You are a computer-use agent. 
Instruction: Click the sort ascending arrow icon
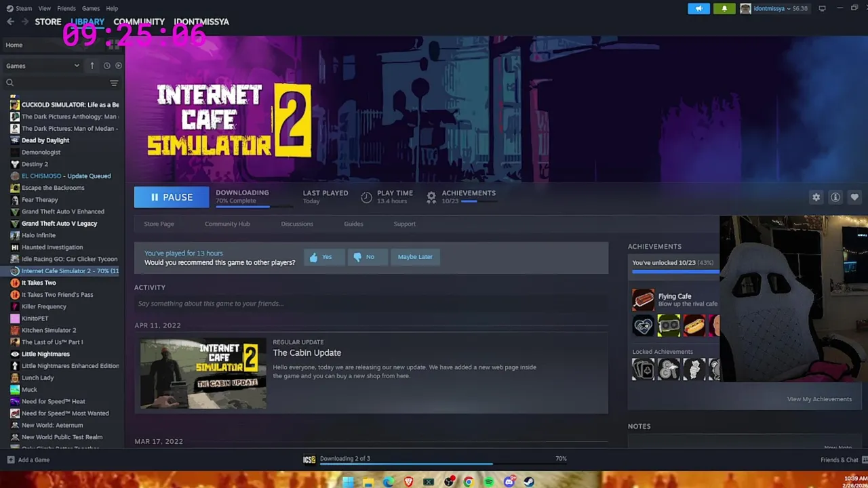click(x=92, y=66)
